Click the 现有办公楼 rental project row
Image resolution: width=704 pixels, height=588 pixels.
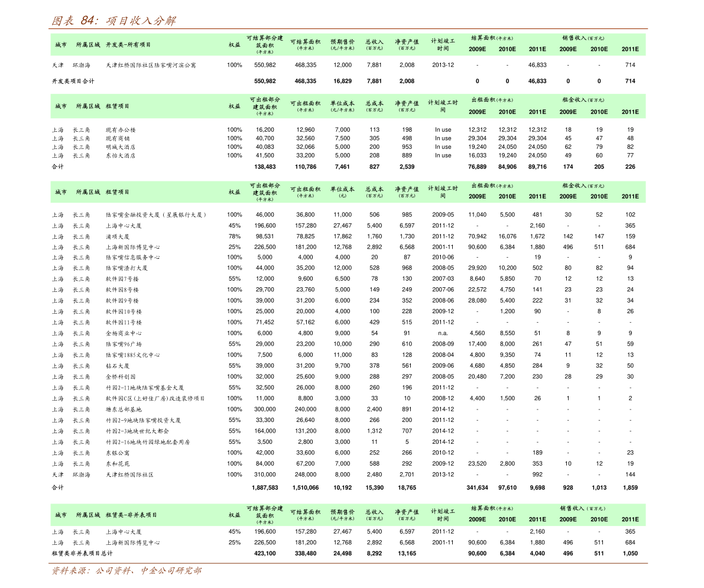[348, 130]
